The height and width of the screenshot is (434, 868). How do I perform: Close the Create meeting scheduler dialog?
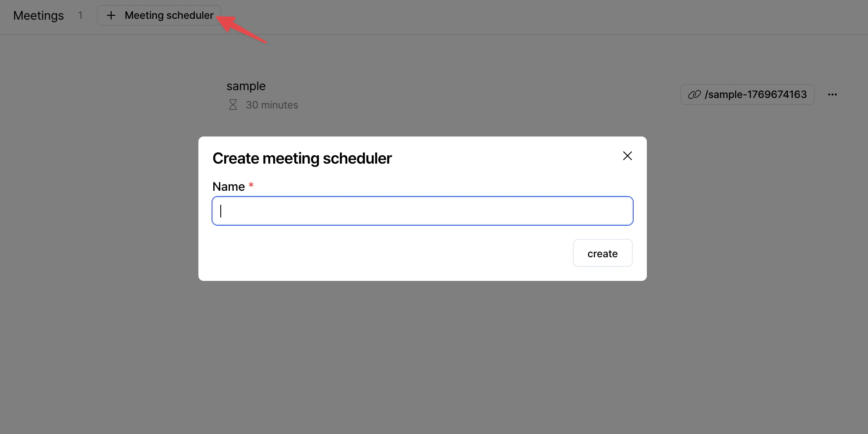(x=627, y=156)
